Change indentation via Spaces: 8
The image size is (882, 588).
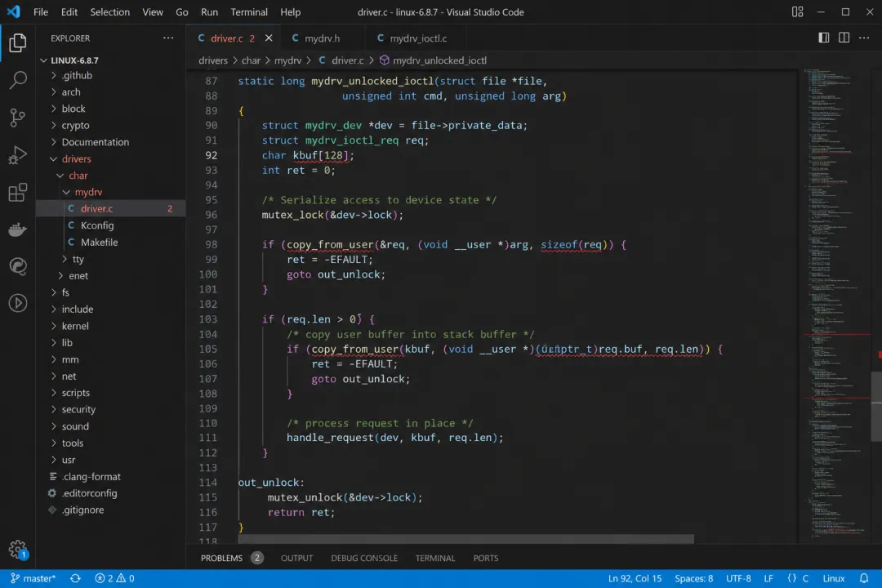(693, 578)
